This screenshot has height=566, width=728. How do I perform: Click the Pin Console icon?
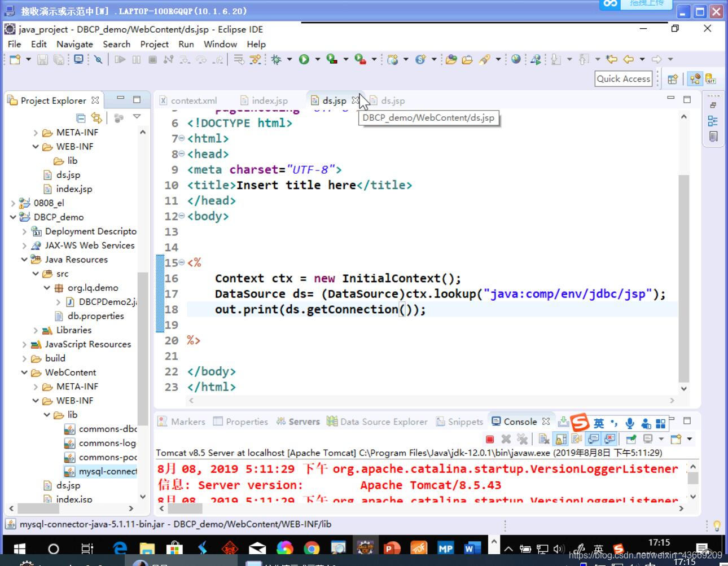pyautogui.click(x=631, y=439)
